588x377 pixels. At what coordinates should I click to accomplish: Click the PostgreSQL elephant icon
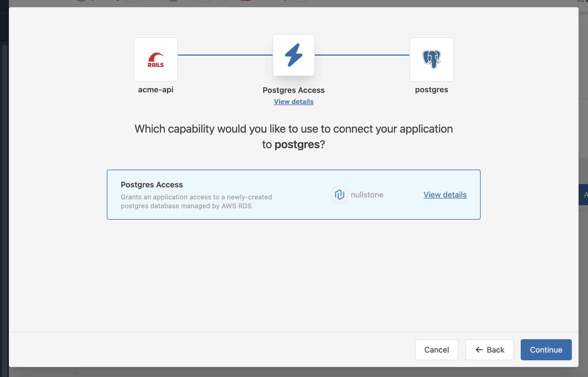431,59
